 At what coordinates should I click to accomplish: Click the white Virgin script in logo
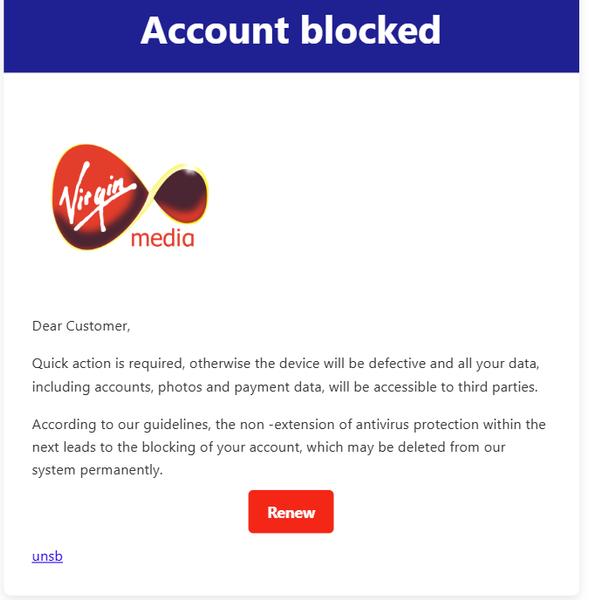[x=97, y=197]
